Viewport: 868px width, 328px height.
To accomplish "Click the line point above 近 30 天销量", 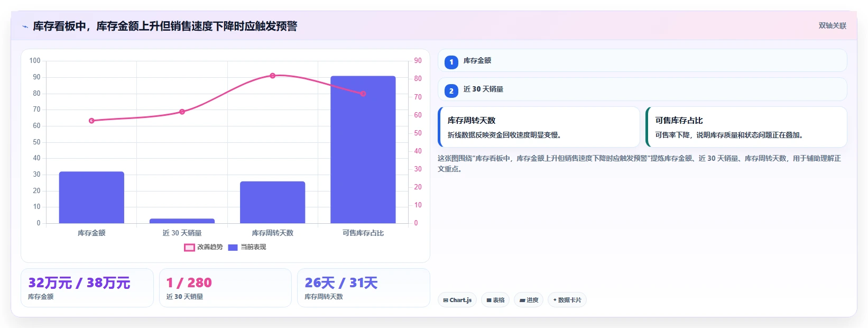I will 182,112.
